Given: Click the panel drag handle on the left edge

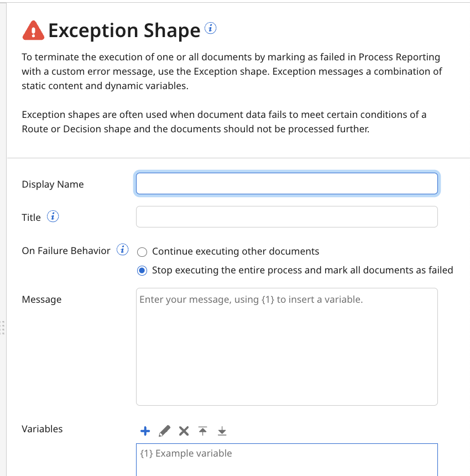Looking at the screenshot, I should pyautogui.click(x=2, y=328).
